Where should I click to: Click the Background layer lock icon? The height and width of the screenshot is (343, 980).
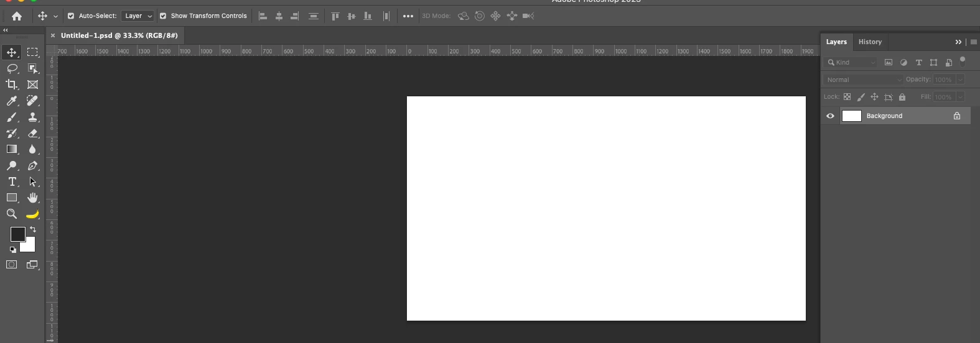(957, 116)
